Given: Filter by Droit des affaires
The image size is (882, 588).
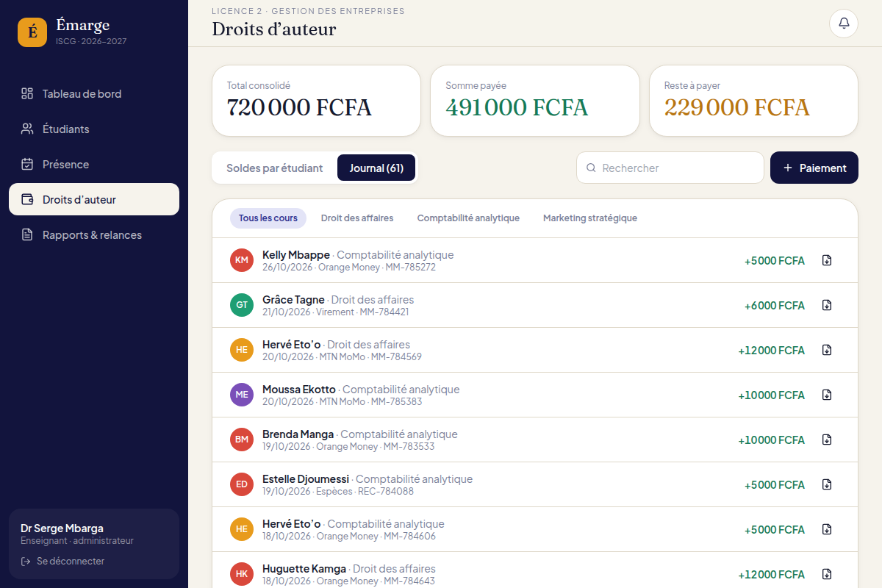Looking at the screenshot, I should [x=357, y=218].
